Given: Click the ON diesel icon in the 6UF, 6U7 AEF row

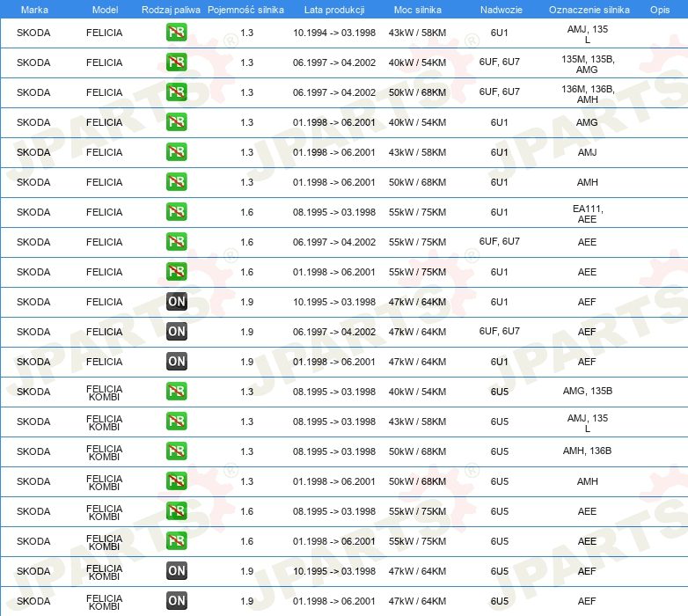Looking at the screenshot, I should click(176, 331).
